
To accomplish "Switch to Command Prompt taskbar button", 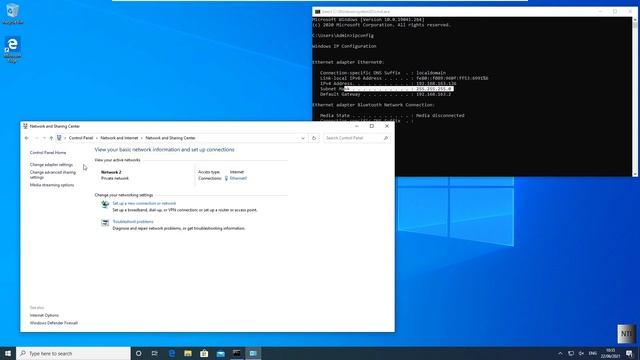I will (237, 353).
